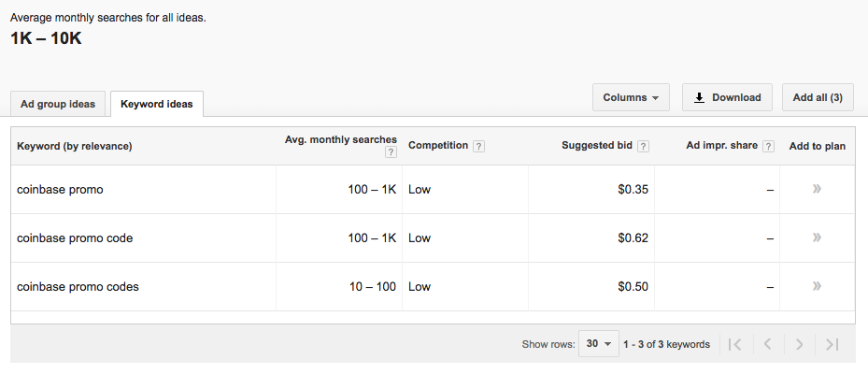
Task: Expand the Show rows 30 selector
Action: (x=599, y=344)
